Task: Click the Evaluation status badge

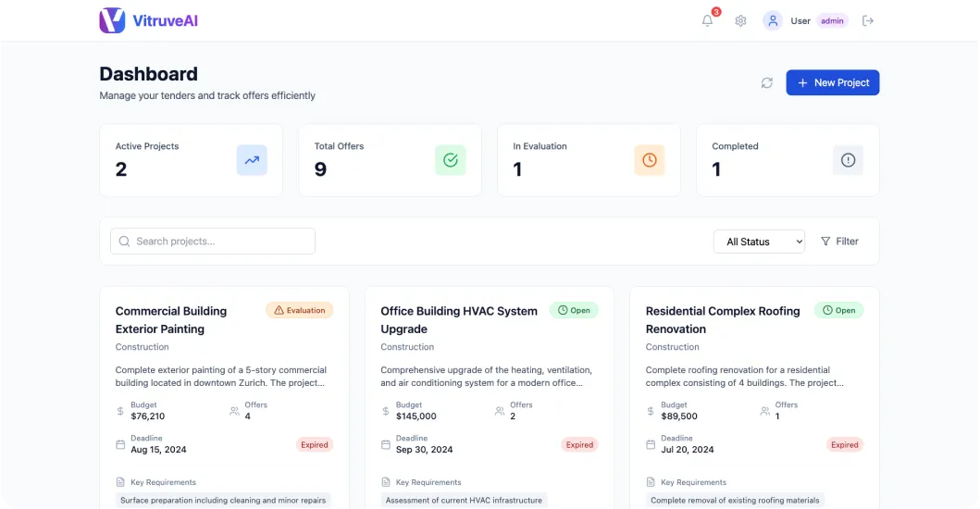Action: pos(300,310)
